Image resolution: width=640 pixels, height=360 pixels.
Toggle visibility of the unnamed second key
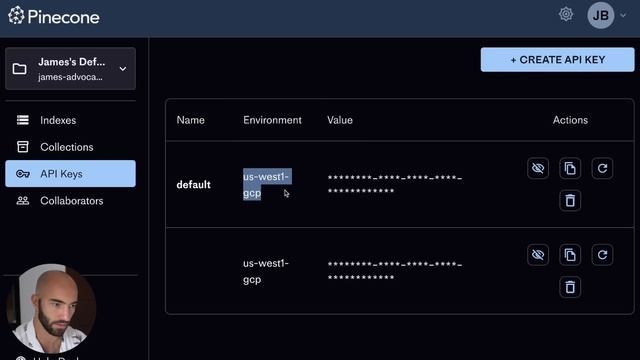538,255
